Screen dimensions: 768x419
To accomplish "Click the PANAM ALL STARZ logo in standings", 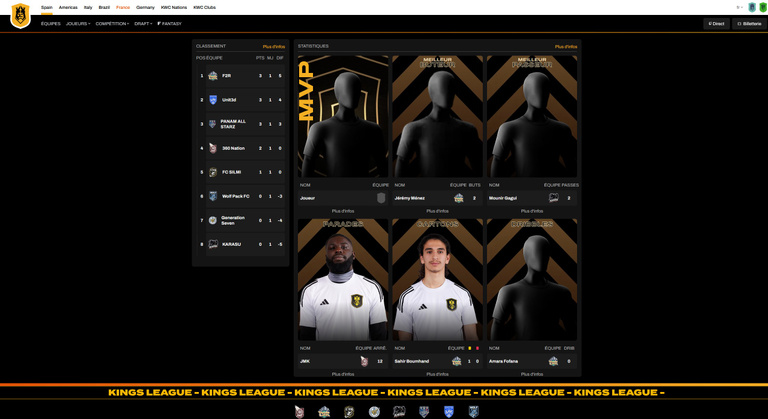I will [x=212, y=123].
